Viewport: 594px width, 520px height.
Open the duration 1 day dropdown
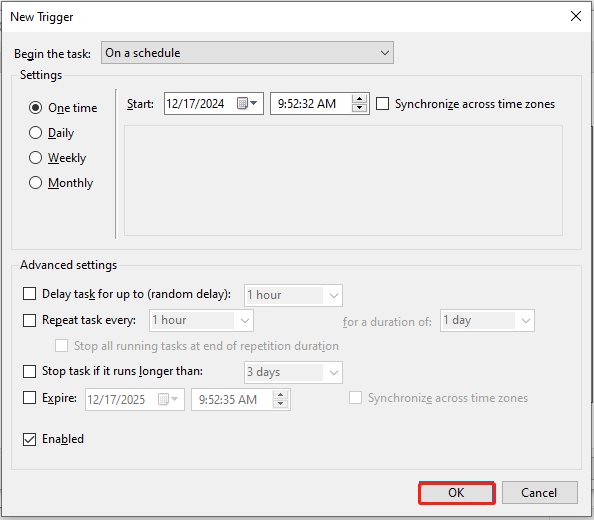pos(487,320)
